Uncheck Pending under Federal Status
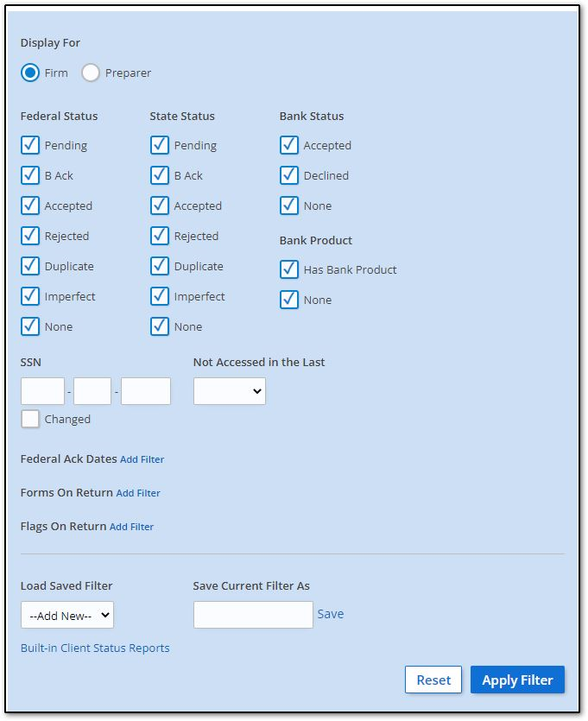Screen dimensions: 588x721 tap(30, 145)
